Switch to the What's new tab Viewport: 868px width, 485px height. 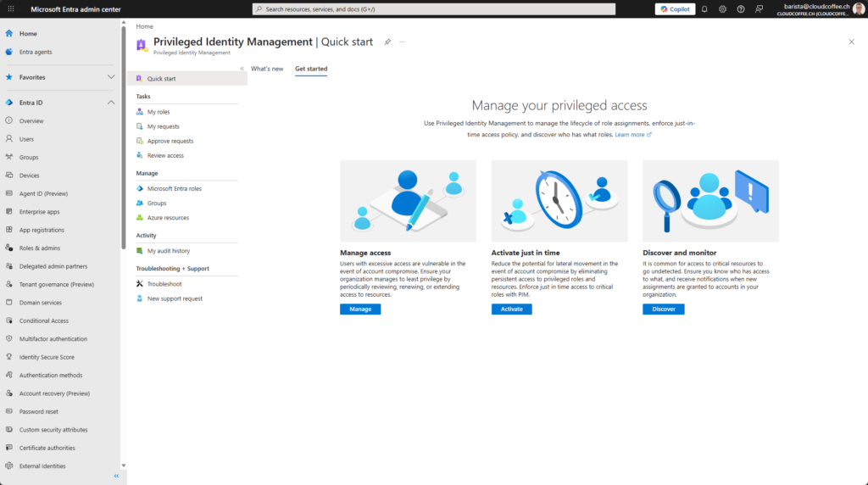click(267, 69)
